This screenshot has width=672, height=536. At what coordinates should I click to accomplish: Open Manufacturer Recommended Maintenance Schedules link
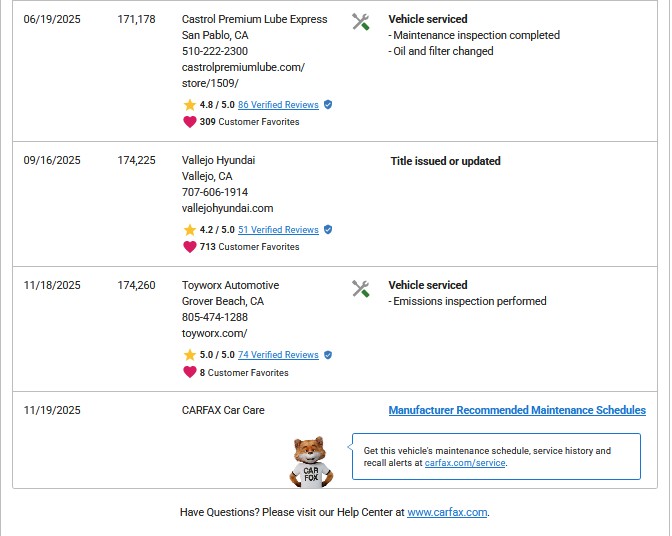[516, 410]
